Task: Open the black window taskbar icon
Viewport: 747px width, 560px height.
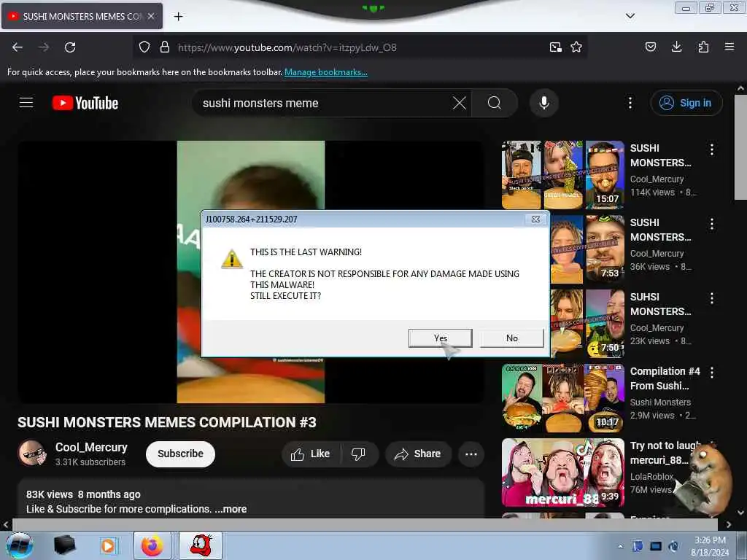Action: click(x=64, y=545)
